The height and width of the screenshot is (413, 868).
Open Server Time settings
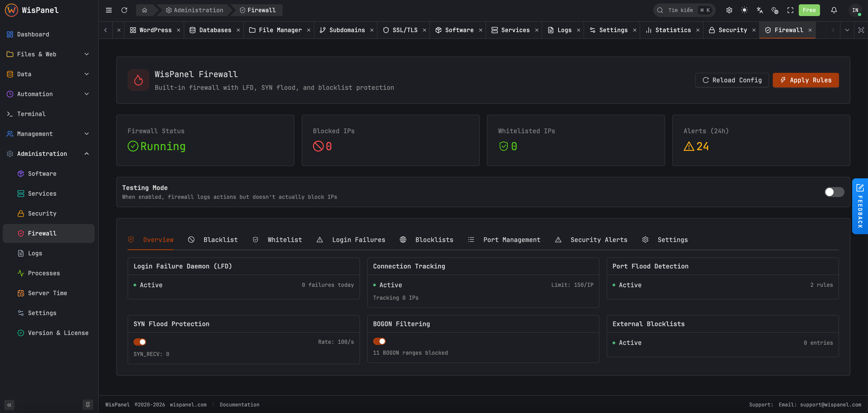47,293
